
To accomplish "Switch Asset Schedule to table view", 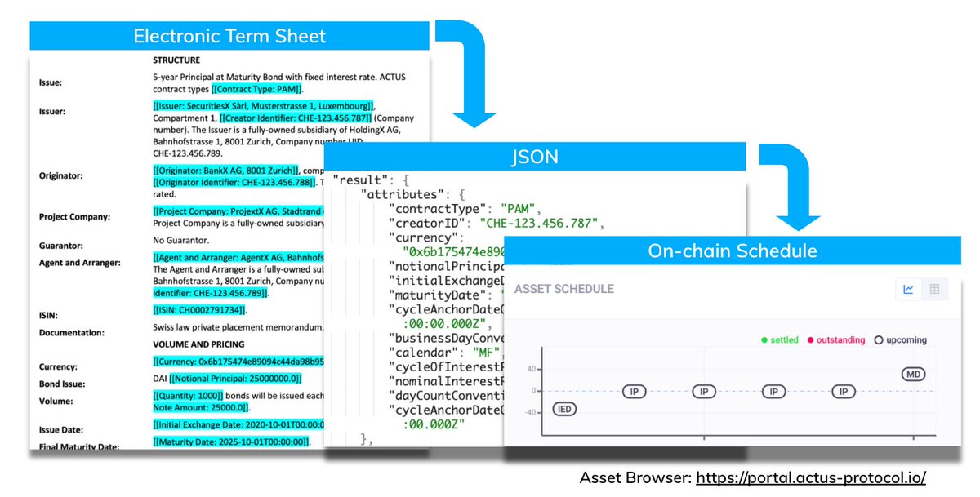I will pyautogui.click(x=934, y=289).
